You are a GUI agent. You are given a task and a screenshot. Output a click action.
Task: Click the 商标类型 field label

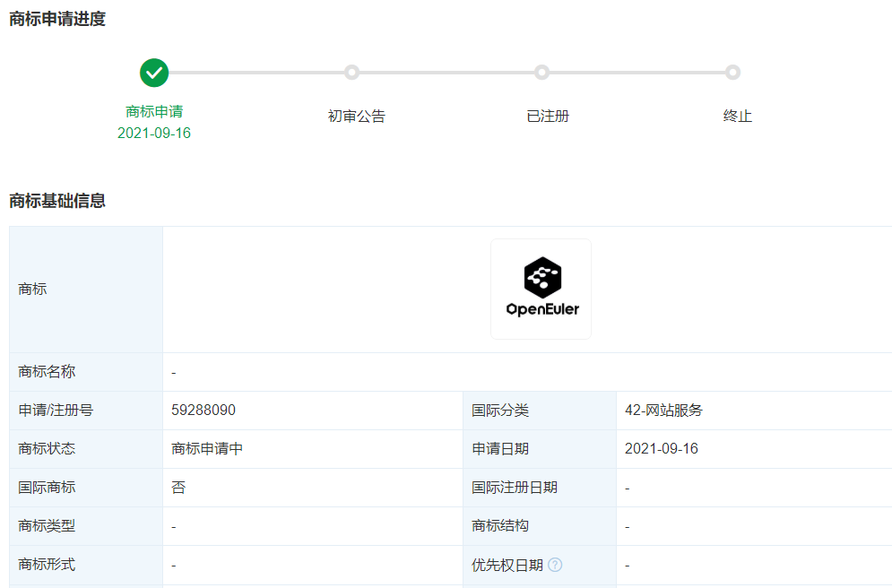click(47, 526)
